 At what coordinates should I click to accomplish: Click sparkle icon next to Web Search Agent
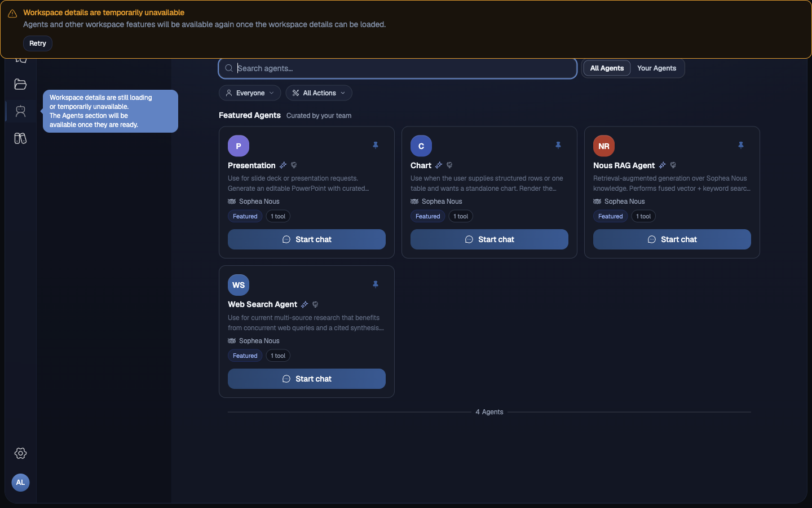point(304,305)
